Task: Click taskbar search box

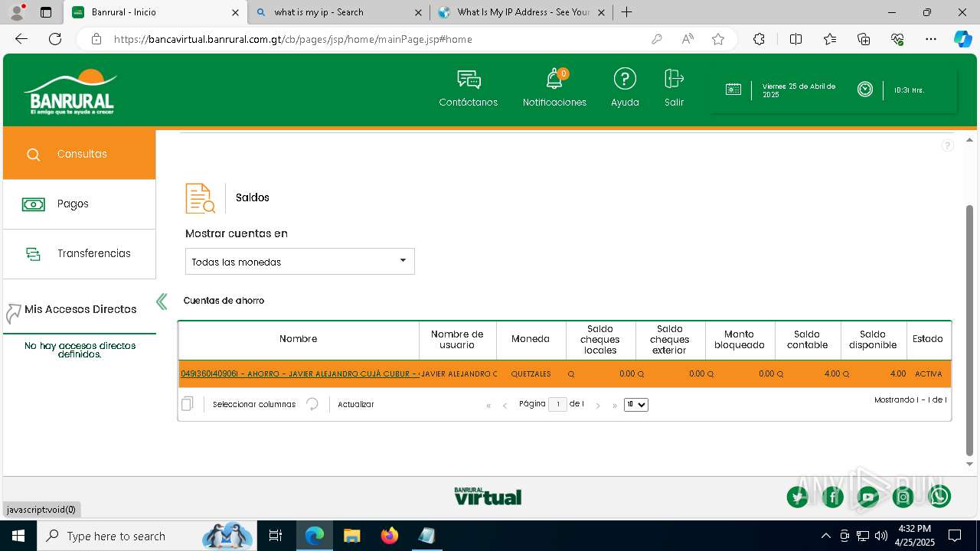Action: pos(147,536)
